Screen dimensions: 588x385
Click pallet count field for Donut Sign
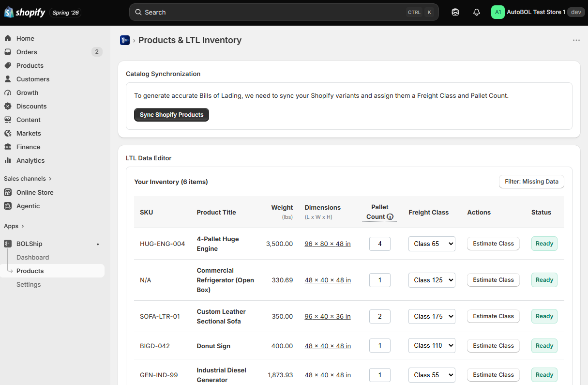click(380, 345)
